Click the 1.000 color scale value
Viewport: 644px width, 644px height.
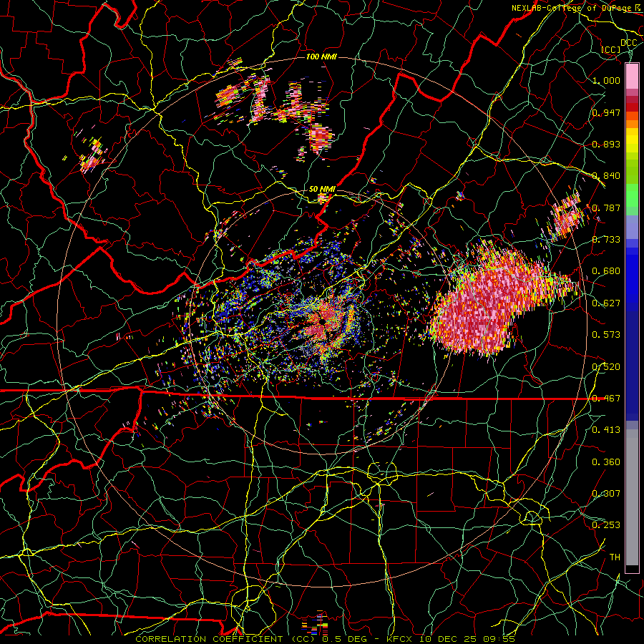point(606,80)
